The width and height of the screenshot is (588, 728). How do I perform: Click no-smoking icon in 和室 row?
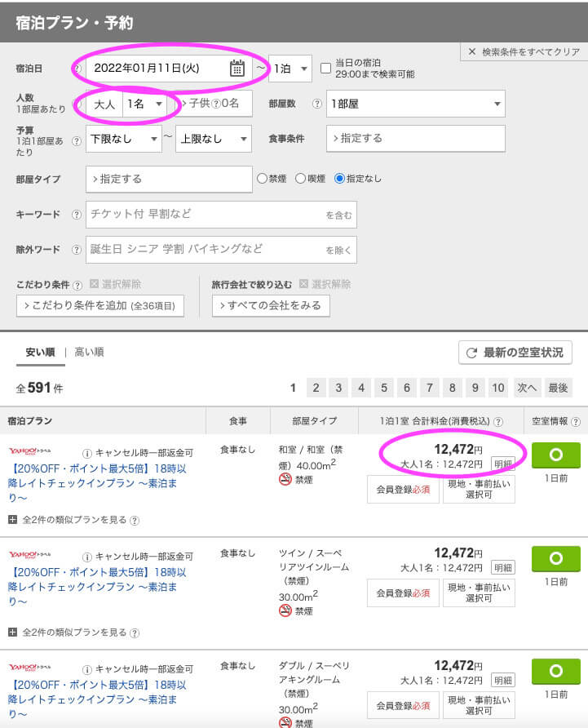[x=285, y=480]
